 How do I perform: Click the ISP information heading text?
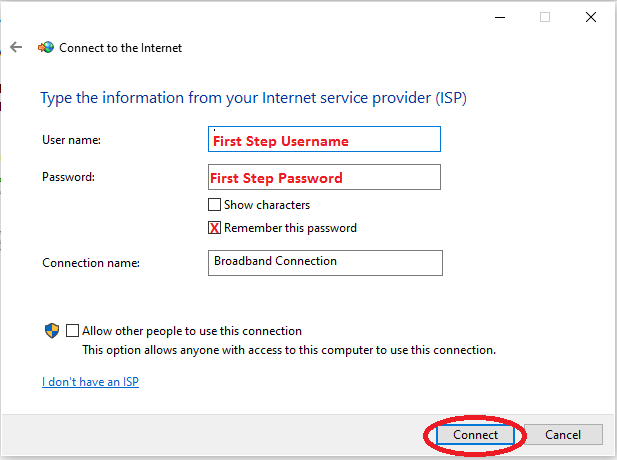(x=253, y=98)
